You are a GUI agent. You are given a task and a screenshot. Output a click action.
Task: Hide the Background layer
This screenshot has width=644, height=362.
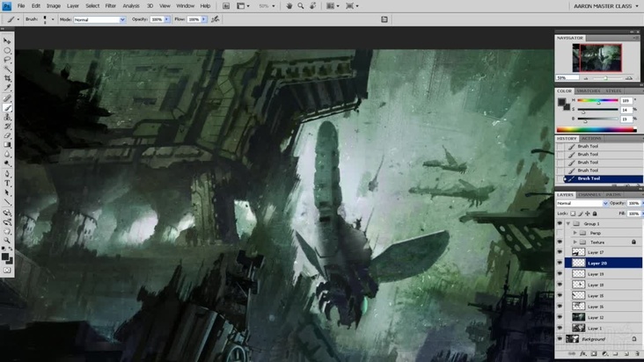560,339
